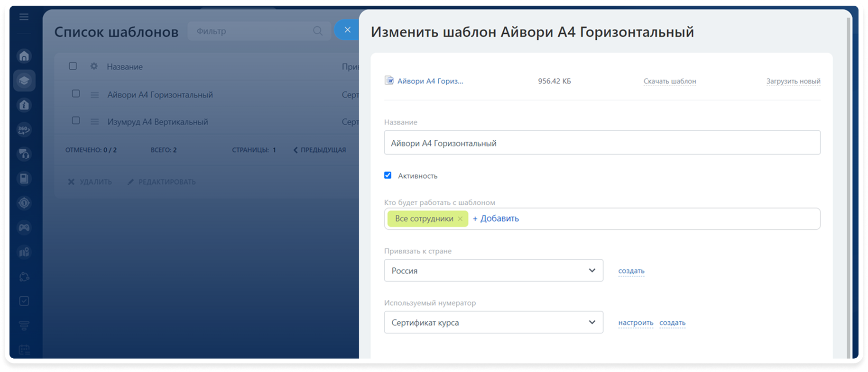Open the connected nodes icon in sidebar

click(24, 277)
